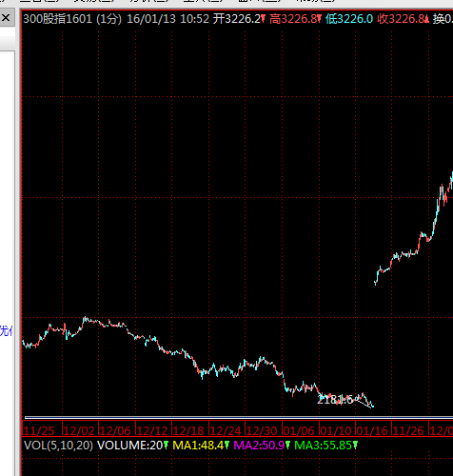This screenshot has height=476, width=453.
Task: Click the open price 开3226.2
Action: coord(237,19)
